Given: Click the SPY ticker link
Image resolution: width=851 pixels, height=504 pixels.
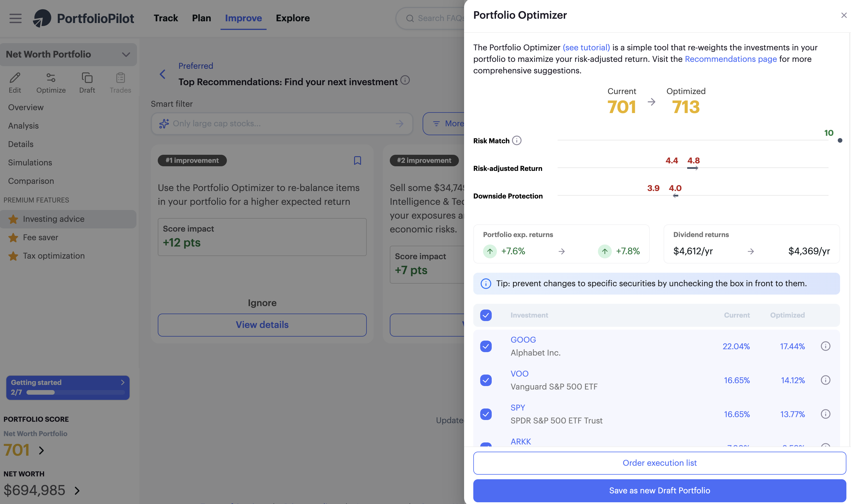Looking at the screenshot, I should click(518, 408).
